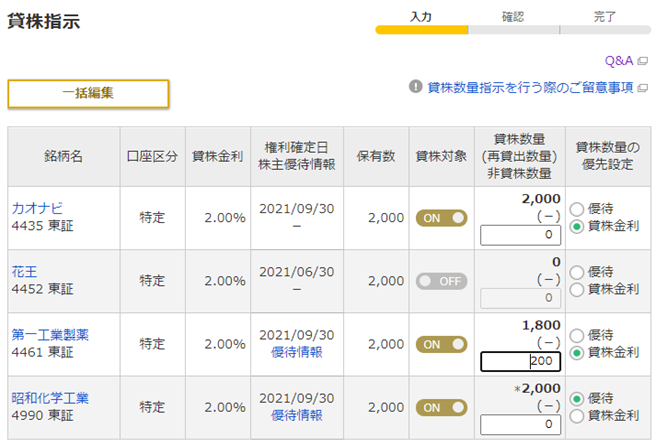Click quantity input showing 200
This screenshot has height=446, width=656.
point(520,361)
